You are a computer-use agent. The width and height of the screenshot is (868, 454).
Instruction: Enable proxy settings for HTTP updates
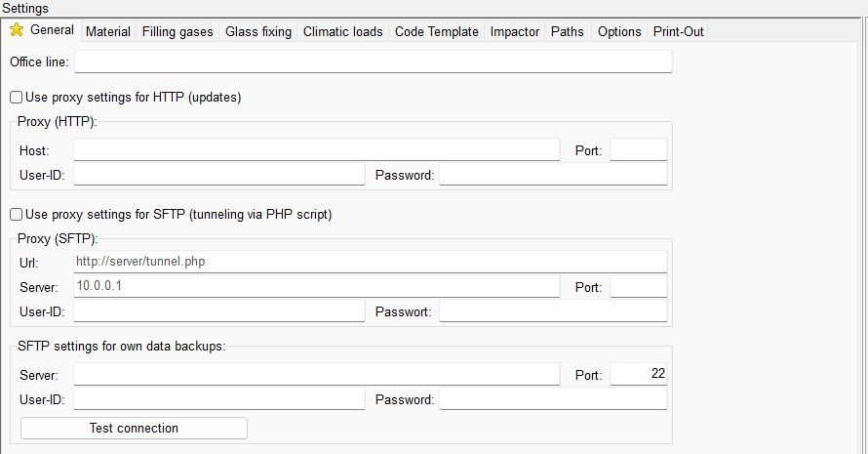(16, 98)
